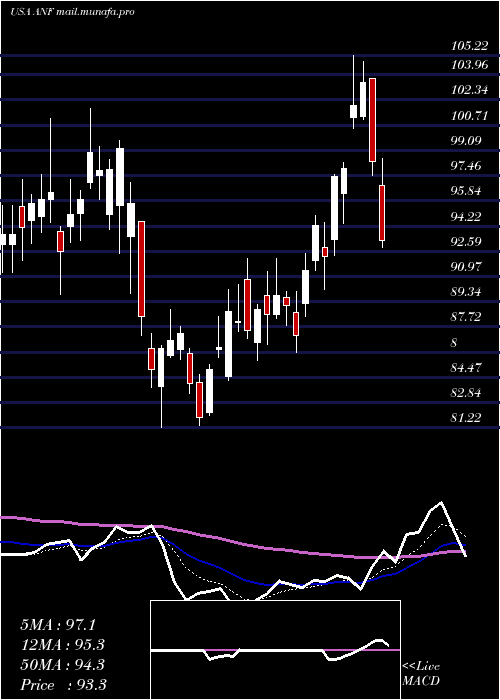Click the '50MA : 94.3' indicator value

click(62, 665)
